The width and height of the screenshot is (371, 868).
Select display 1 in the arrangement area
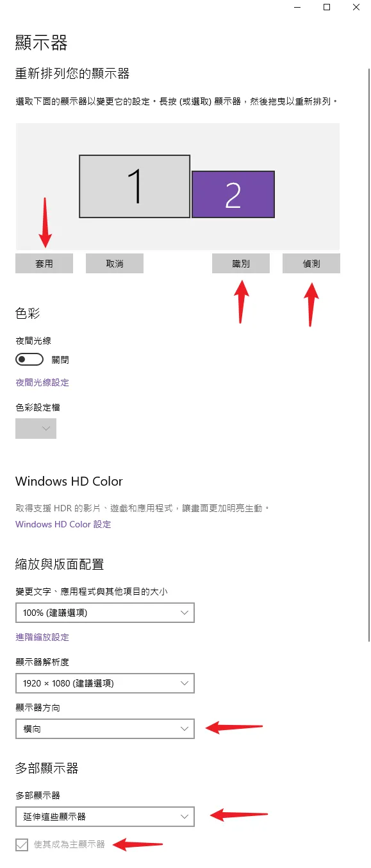pos(135,186)
